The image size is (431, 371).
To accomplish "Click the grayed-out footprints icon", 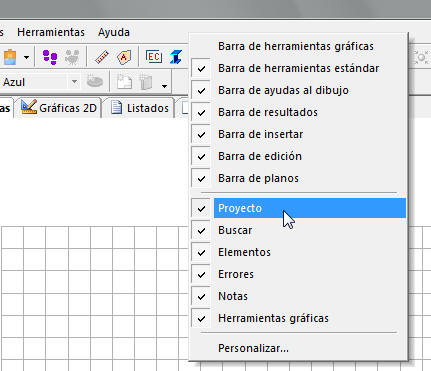I will (72, 57).
